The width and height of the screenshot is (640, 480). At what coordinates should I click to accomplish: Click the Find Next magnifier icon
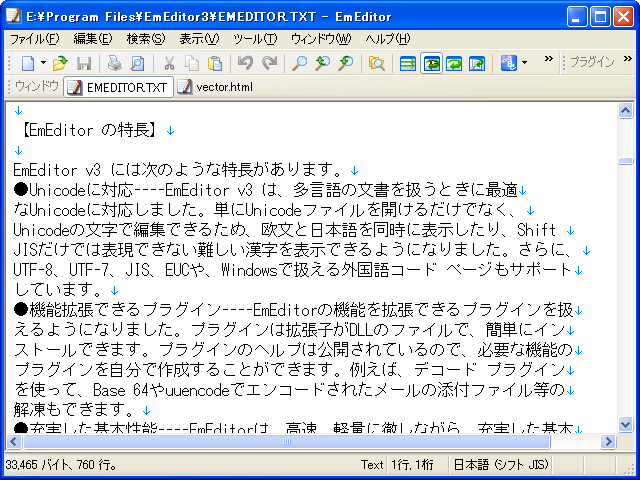point(345,63)
